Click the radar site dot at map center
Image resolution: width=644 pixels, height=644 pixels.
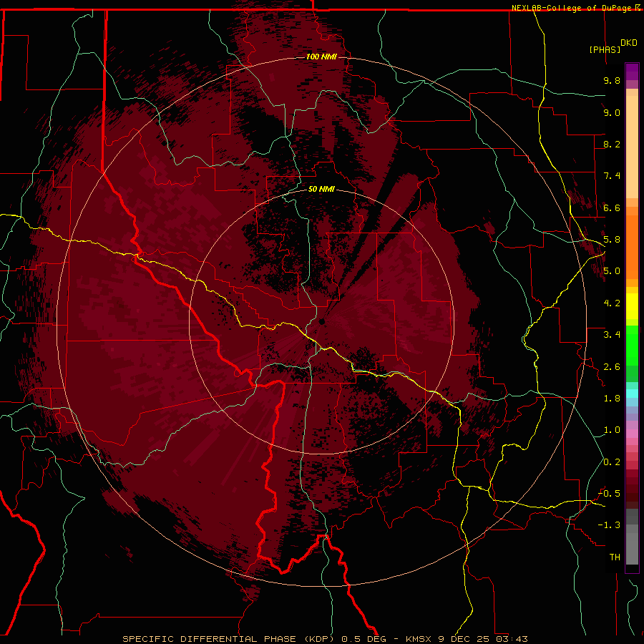click(322, 321)
